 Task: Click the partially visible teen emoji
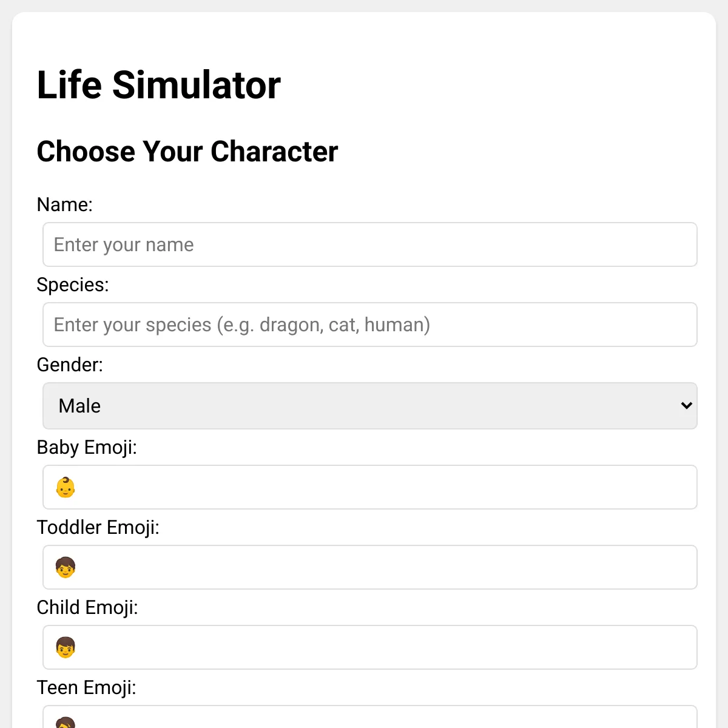tap(66, 723)
